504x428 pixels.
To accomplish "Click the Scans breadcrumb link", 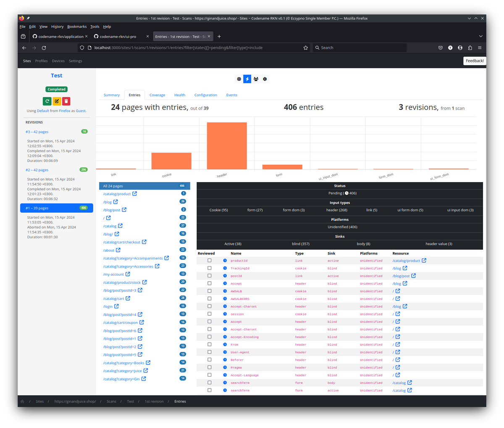I will 111,402.
